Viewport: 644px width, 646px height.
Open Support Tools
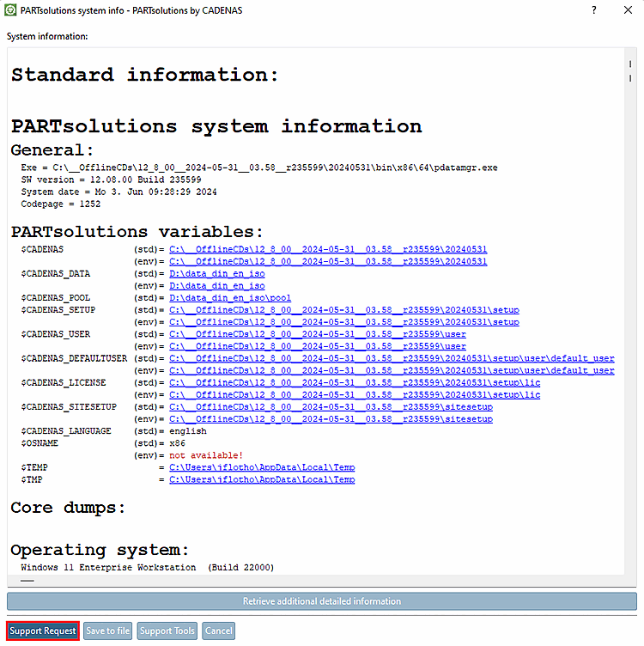pos(167,631)
